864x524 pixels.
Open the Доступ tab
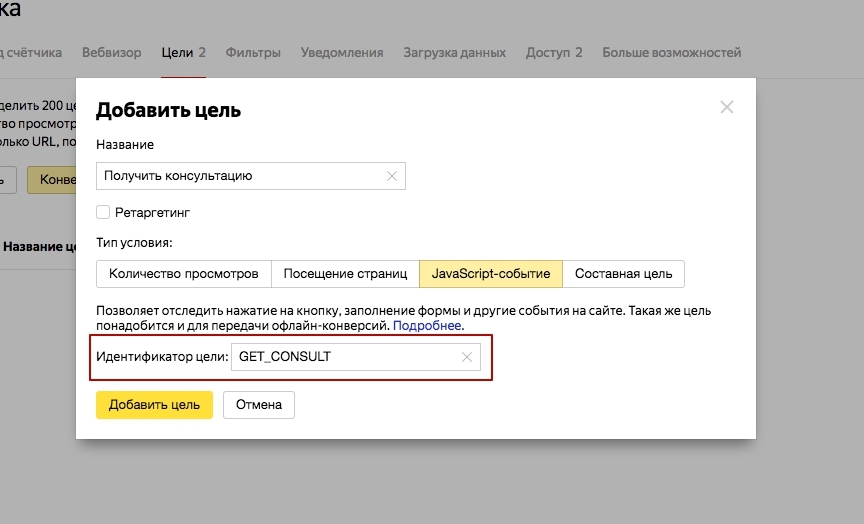pyautogui.click(x=554, y=52)
